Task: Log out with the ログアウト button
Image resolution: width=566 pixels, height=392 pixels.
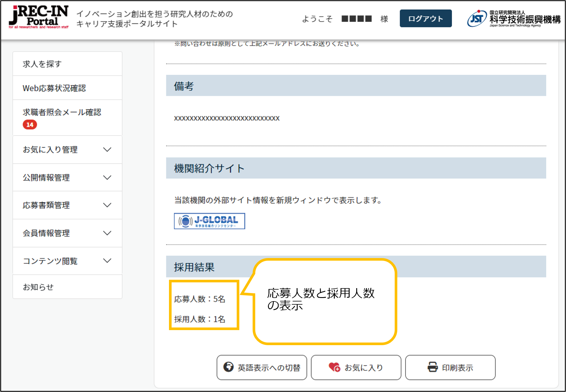Action: [426, 19]
